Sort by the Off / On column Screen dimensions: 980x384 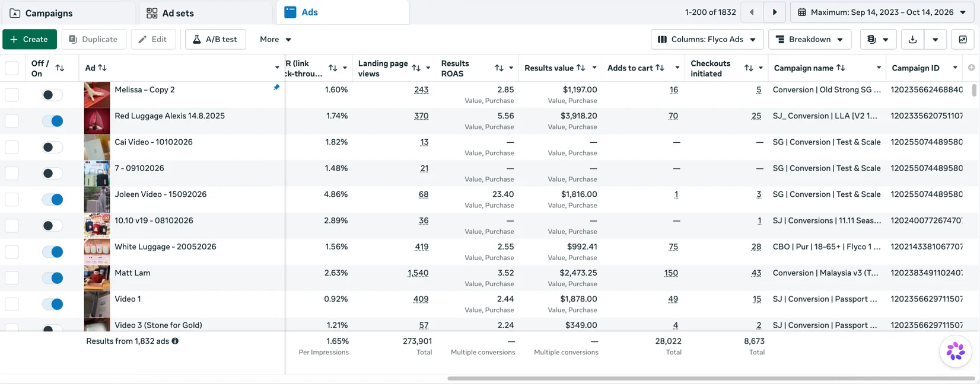click(60, 68)
